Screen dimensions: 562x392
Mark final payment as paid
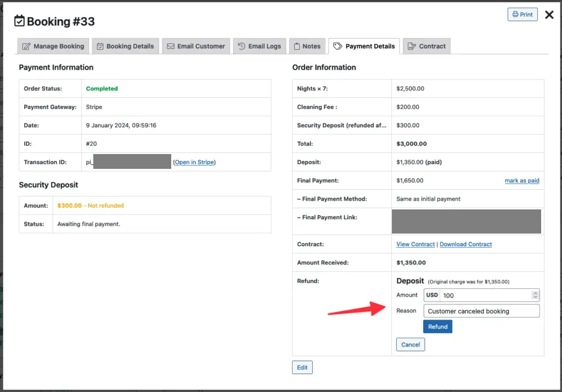[521, 181]
